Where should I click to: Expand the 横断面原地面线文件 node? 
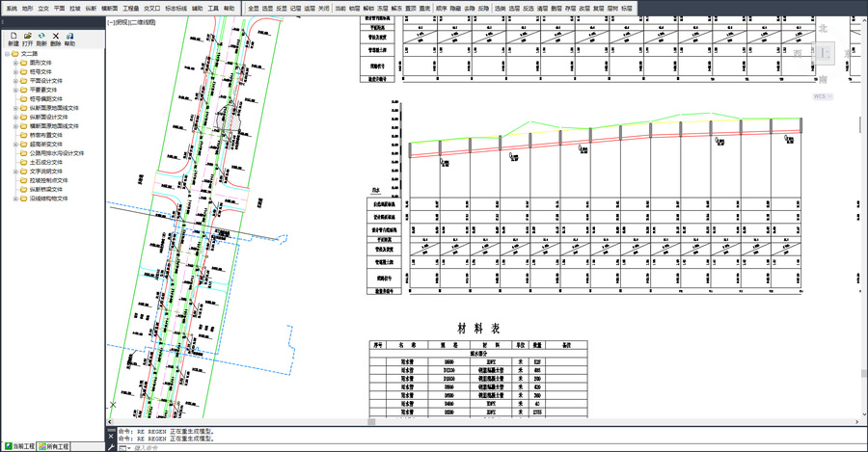click(x=15, y=126)
